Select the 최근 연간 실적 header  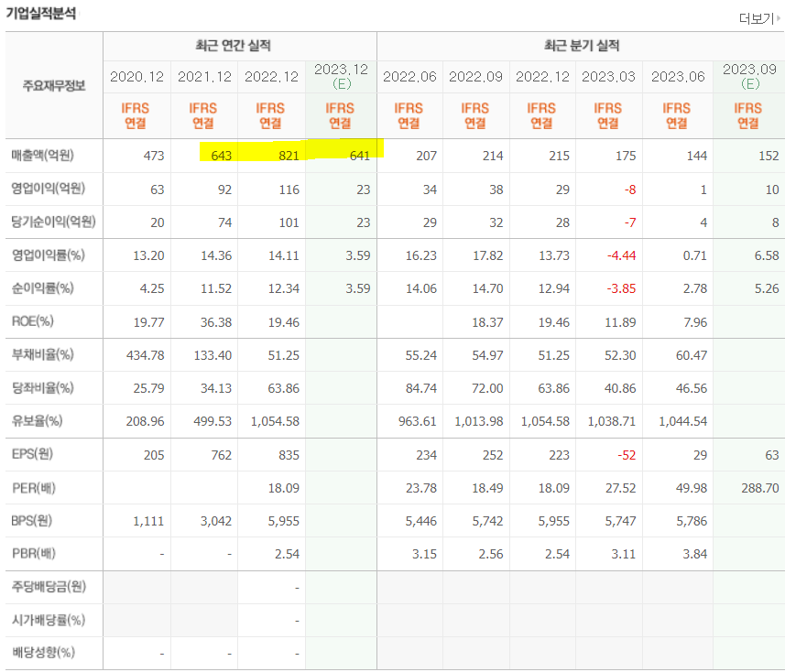click(233, 46)
